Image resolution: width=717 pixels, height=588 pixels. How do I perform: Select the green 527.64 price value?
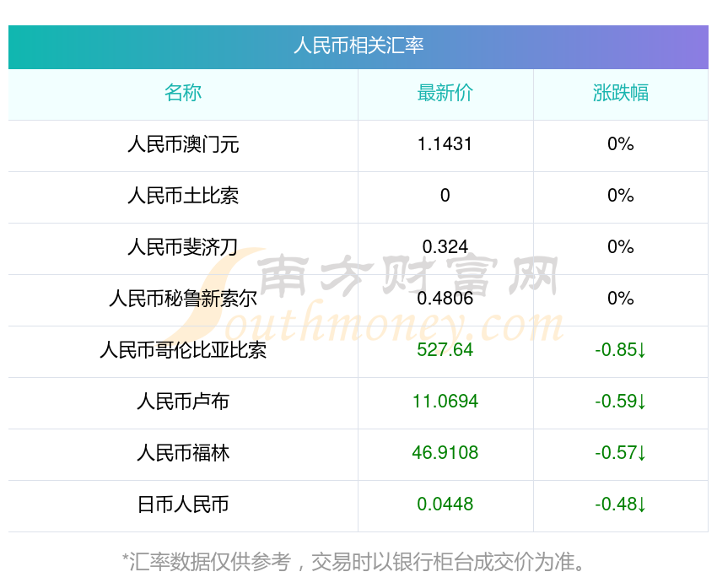pos(445,350)
